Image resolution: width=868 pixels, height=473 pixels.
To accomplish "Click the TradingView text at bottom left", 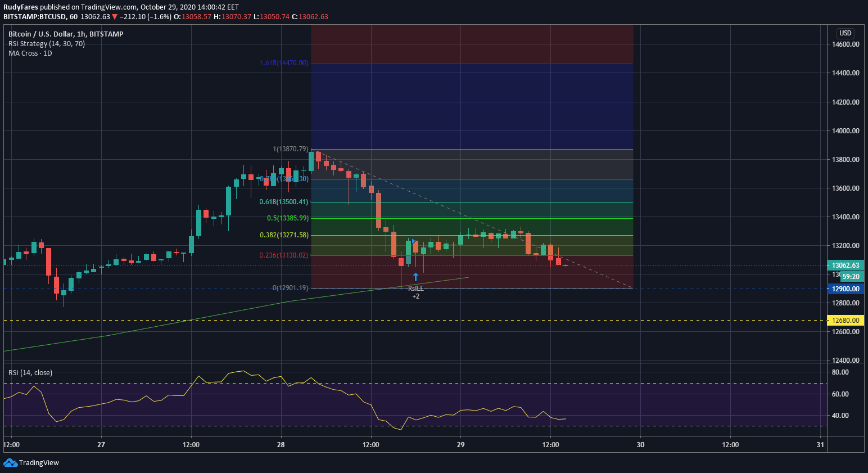I will (x=39, y=463).
